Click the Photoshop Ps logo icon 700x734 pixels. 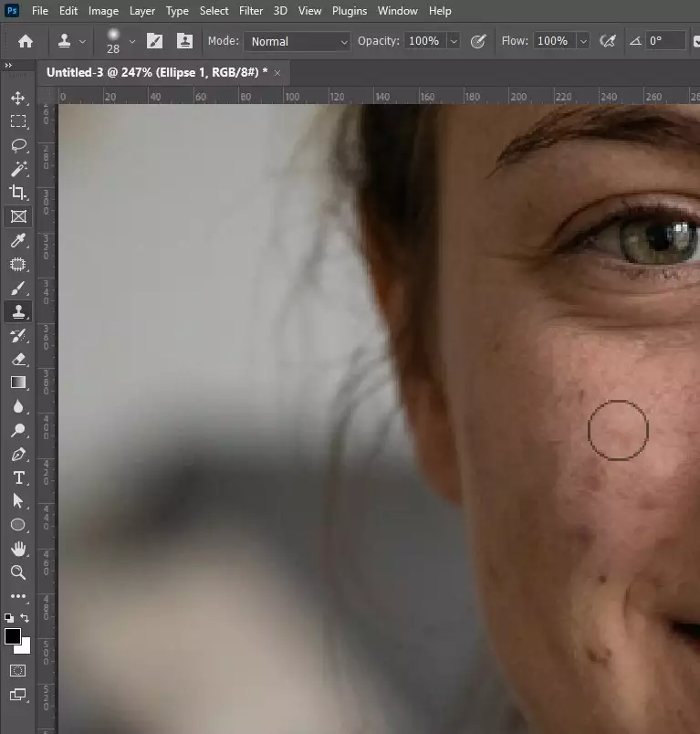12,10
